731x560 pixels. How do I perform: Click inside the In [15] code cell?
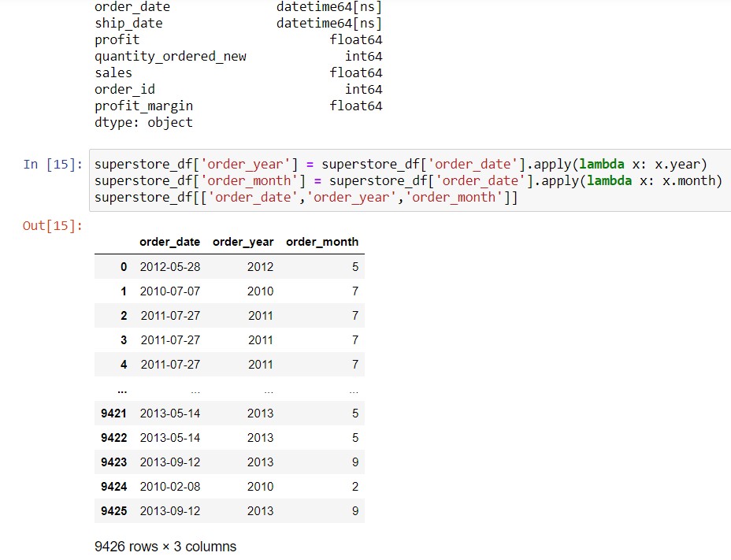point(410,180)
